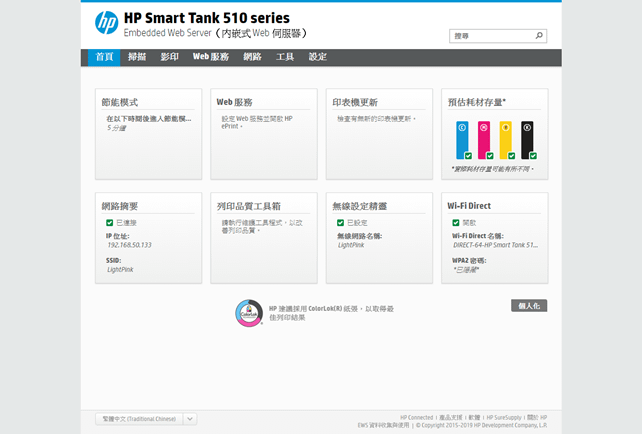642x434 pixels.
Task: Click the Embedded Web Server subtitle text
Action: click(215, 33)
